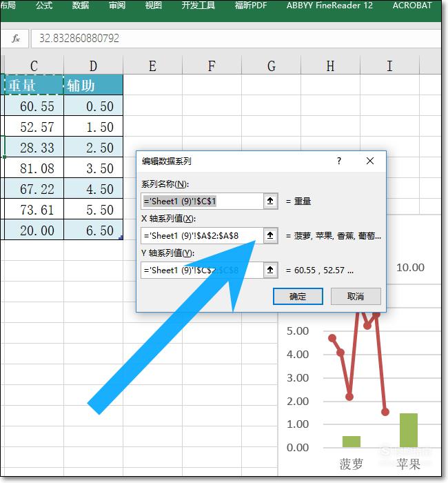This screenshot has height=483, width=448.
Task: Confirm with the 确定 button
Action: coord(298,296)
